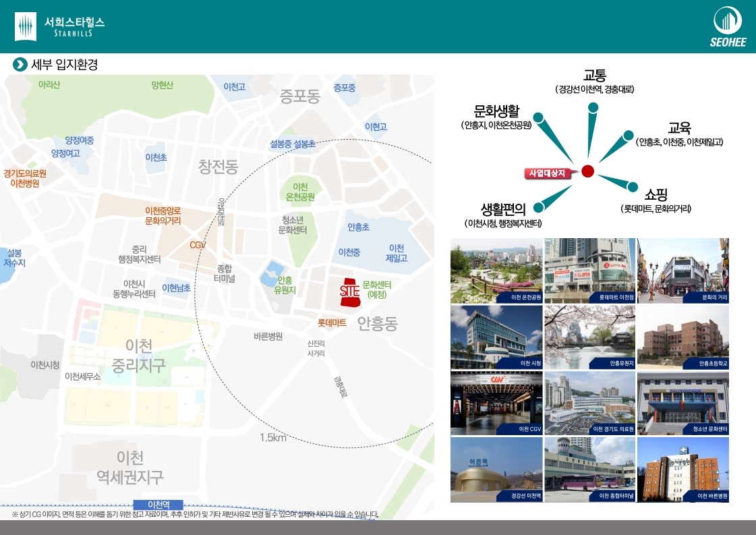Click the 이천초 label on map
The height and width of the screenshot is (535, 756).
[x=156, y=157]
